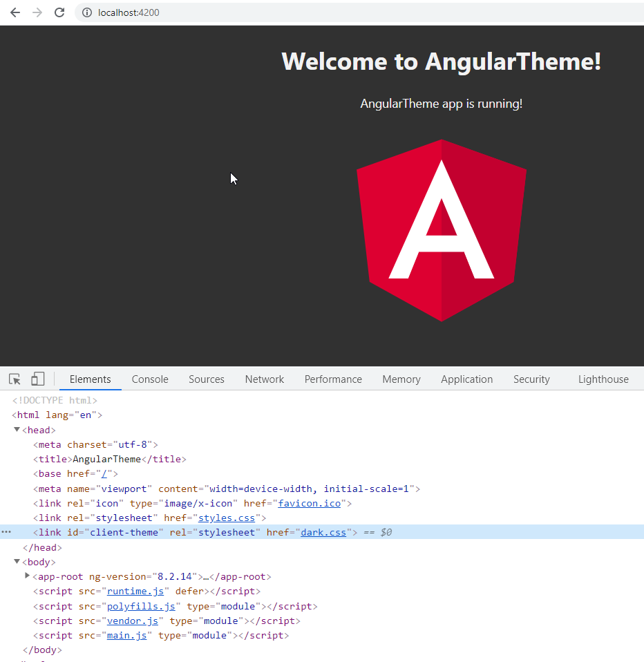Click the browser back arrow icon

15,12
